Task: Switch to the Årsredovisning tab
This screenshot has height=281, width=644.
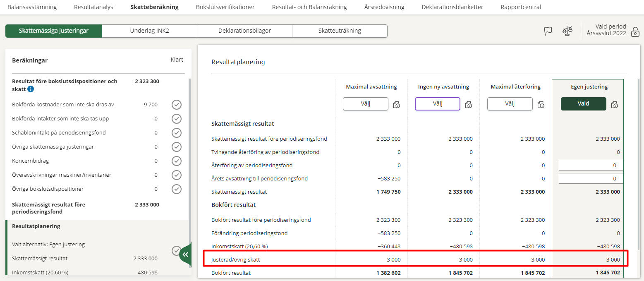Action: (384, 7)
